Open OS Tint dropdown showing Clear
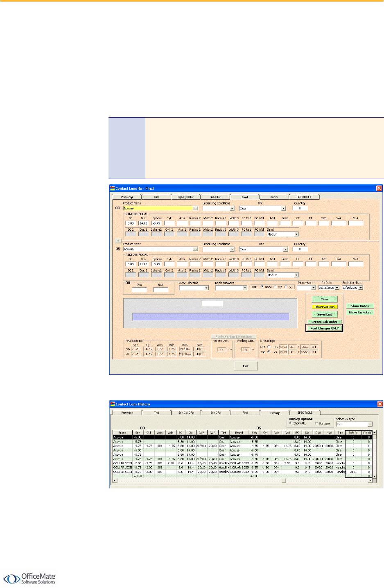The image size is (384, 588). point(286,249)
